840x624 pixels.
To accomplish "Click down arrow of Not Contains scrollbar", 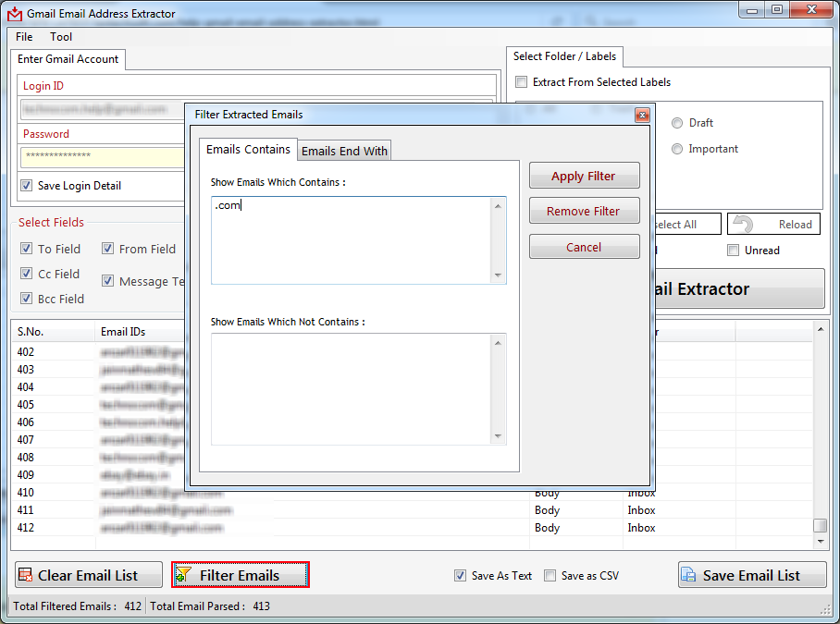I will [499, 435].
